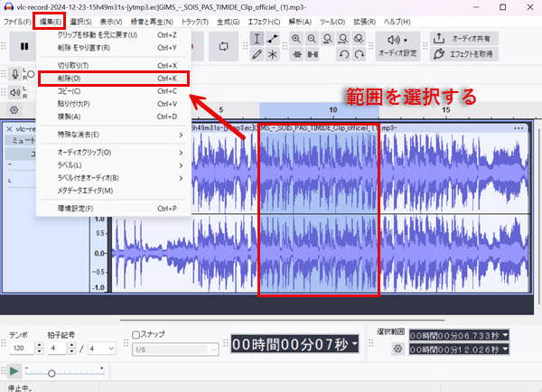Viewport: 542px width, 392px height.
Task: Choose 削除 をやり直す(R) redo entry
Action: pos(114,48)
